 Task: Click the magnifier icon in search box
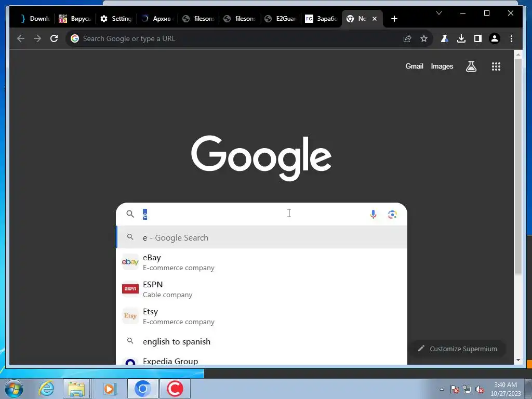(x=130, y=214)
